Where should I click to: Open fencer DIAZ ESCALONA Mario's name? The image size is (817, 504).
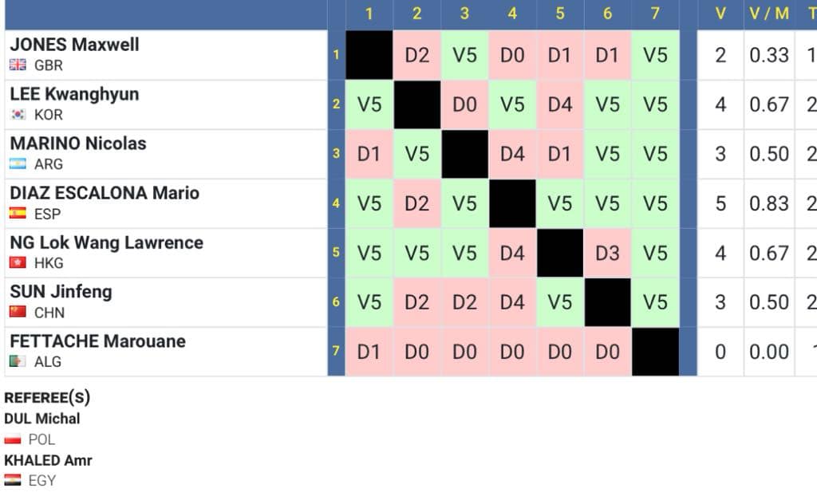105,193
